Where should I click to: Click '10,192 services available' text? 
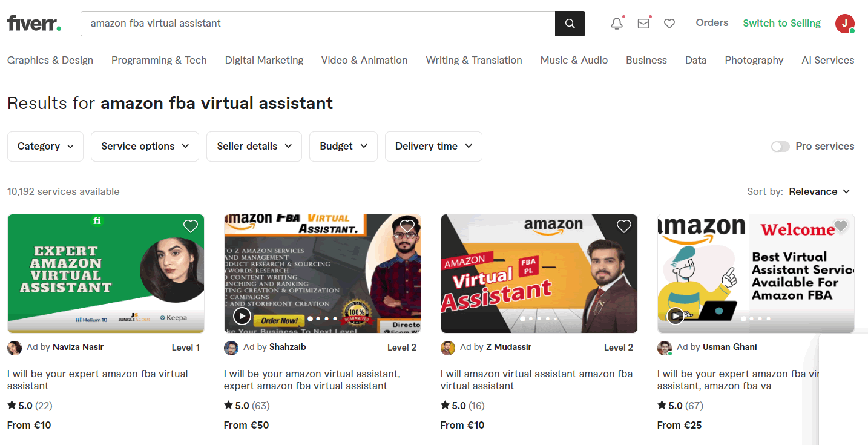pos(64,191)
